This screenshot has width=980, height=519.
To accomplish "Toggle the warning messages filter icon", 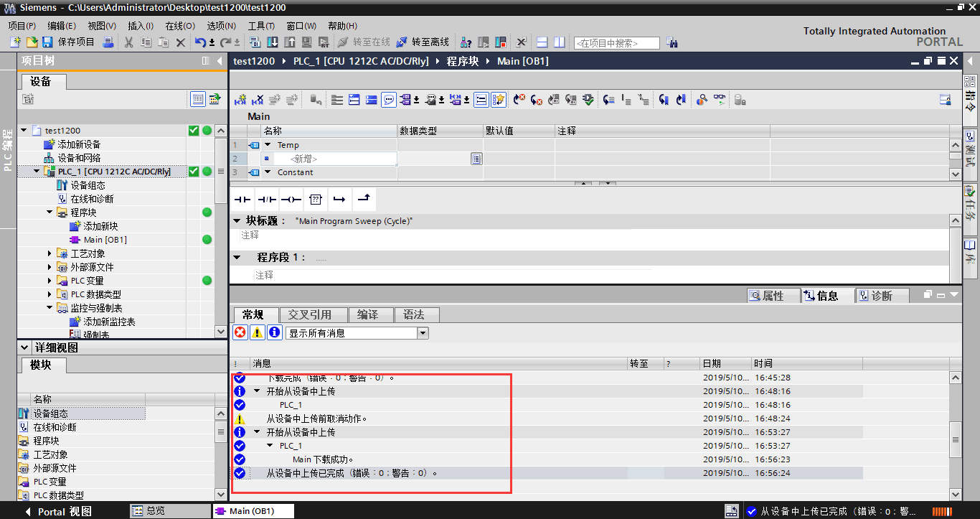I will point(256,332).
